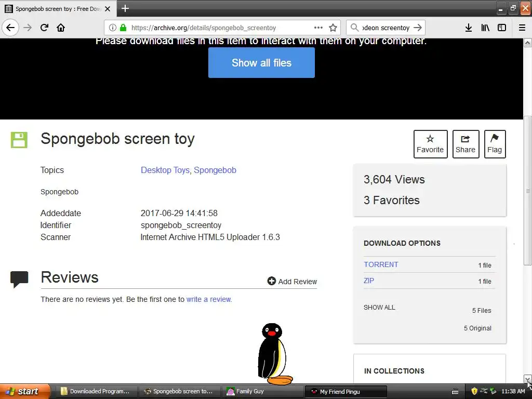
Task: Open the Spongebob topic link
Action: [215, 170]
